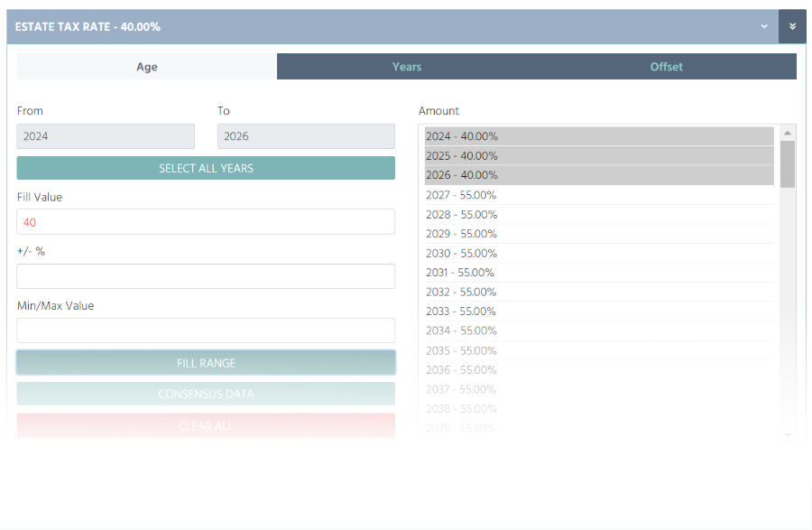812x530 pixels.
Task: Select the 2024 - 40.00% entry
Action: click(595, 136)
